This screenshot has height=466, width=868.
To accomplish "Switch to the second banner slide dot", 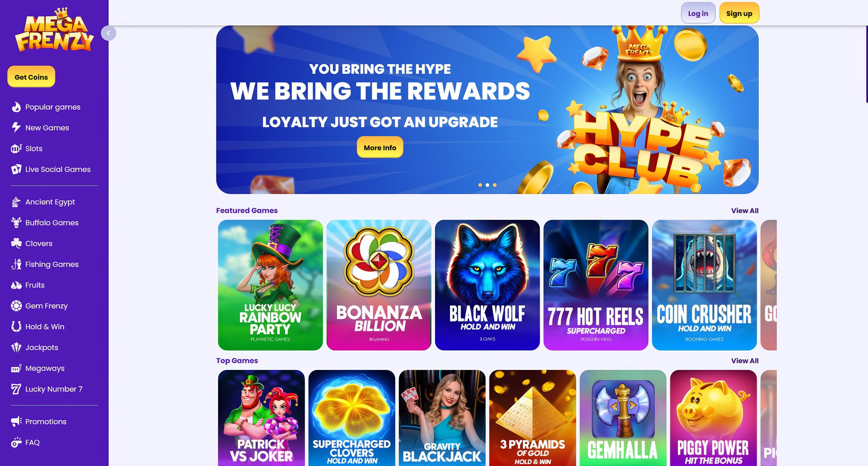I will tap(487, 185).
